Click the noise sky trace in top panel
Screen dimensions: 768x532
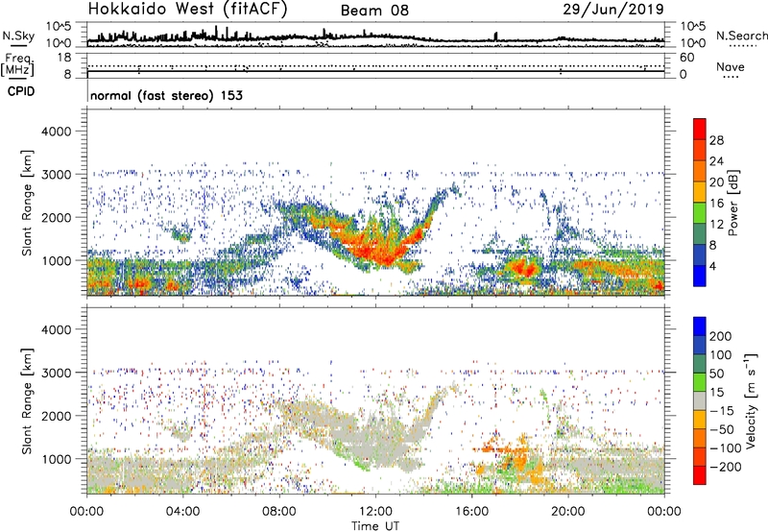coord(375,36)
